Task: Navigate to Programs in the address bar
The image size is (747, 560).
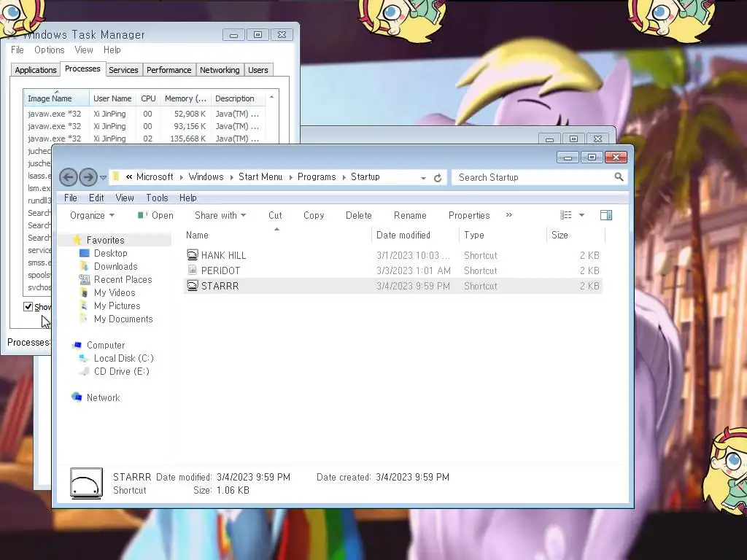Action: click(x=317, y=176)
